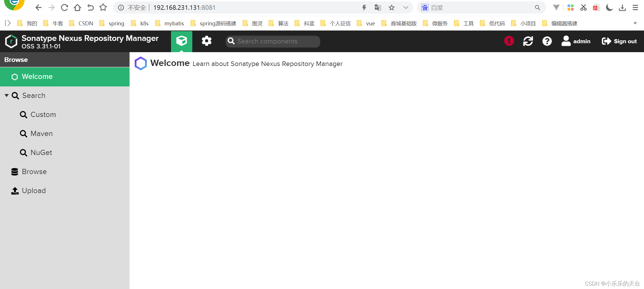Open Custom search
This screenshot has width=644, height=289.
(38, 115)
